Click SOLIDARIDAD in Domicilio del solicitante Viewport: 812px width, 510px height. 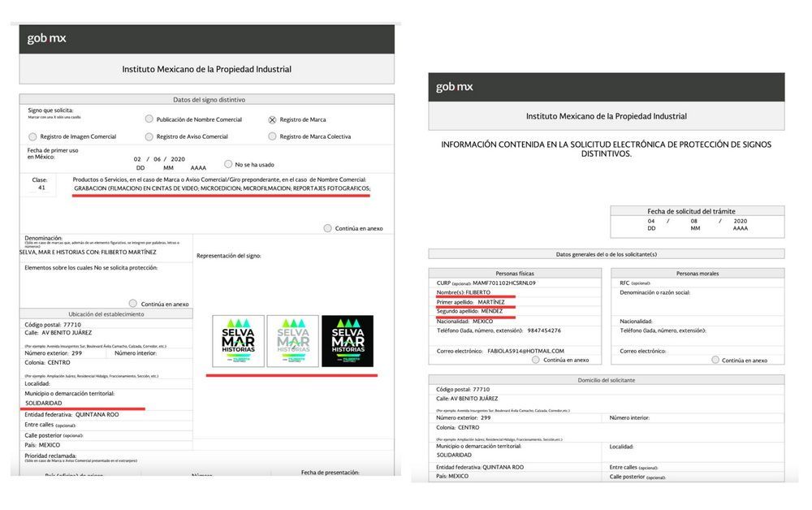454,455
